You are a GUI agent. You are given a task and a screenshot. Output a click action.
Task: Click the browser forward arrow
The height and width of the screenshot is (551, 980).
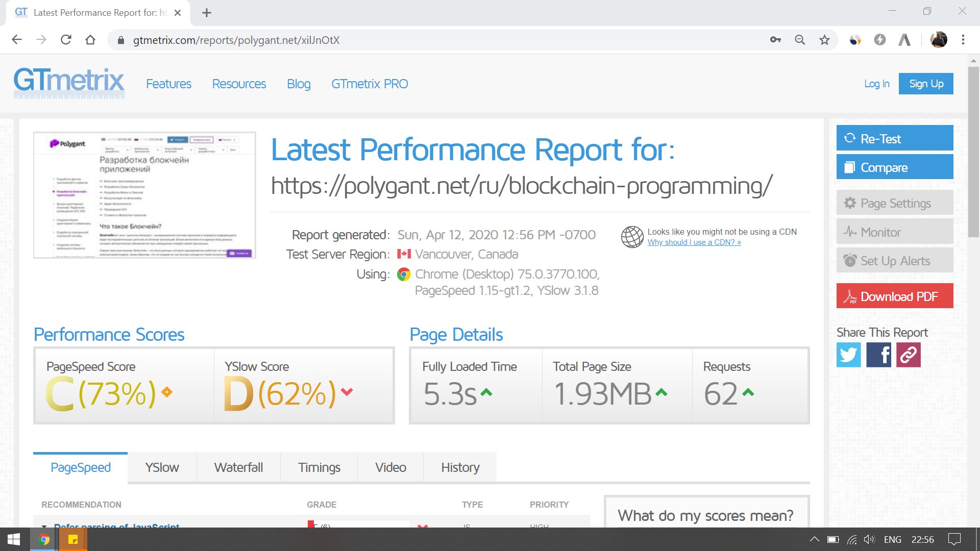tap(41, 40)
